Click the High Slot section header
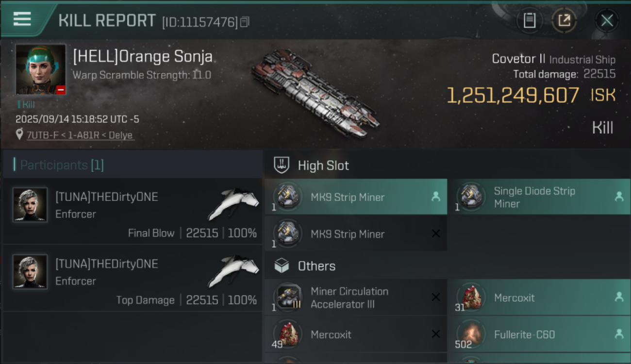The width and height of the screenshot is (631, 364). pos(323,165)
